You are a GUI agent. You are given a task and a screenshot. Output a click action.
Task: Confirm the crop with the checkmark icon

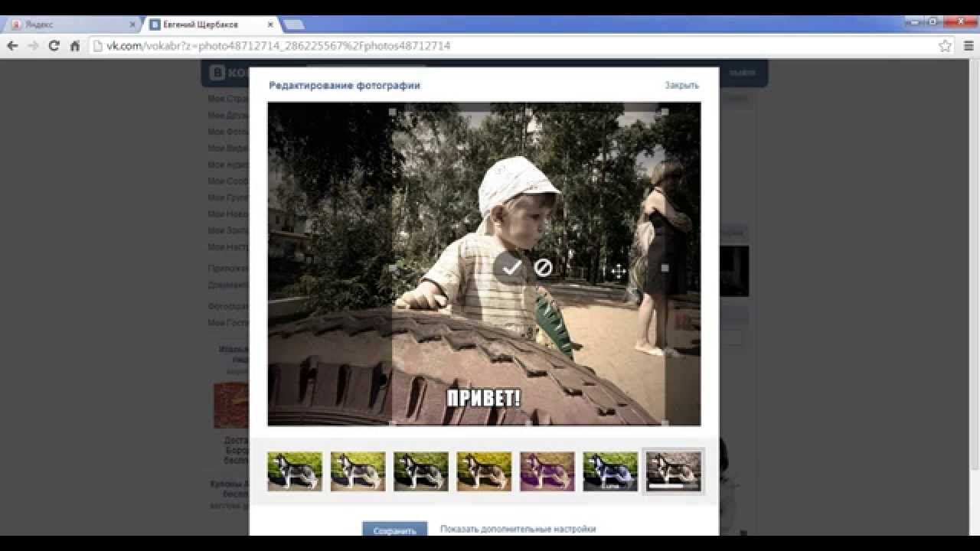click(x=511, y=267)
